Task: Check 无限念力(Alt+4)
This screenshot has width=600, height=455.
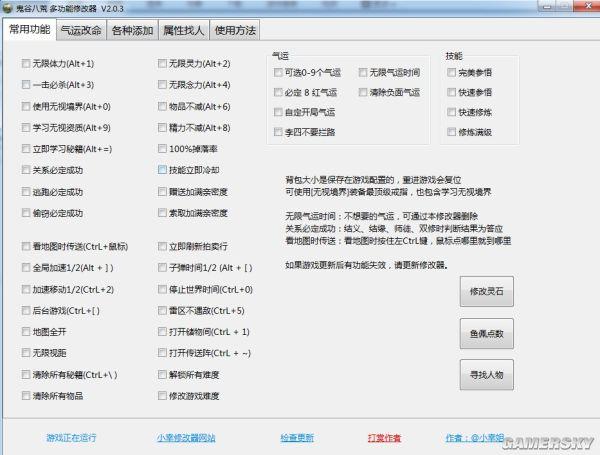Action: [x=162, y=85]
